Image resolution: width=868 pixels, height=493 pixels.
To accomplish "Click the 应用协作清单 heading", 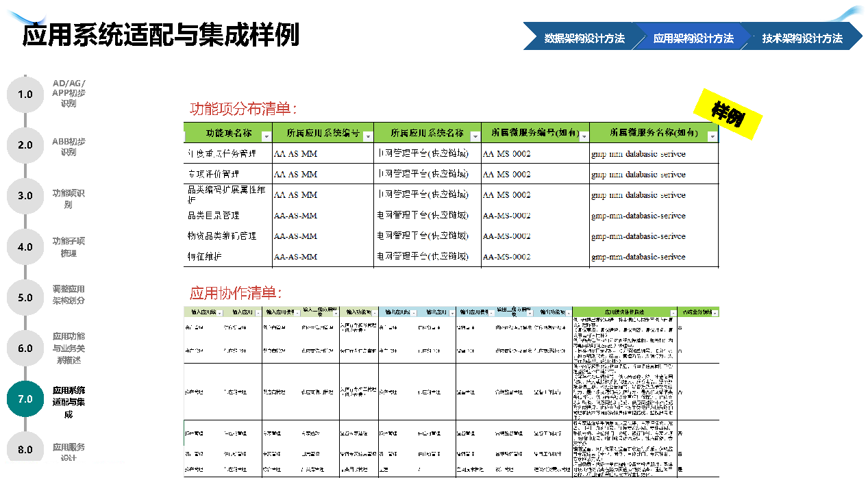I will click(236, 293).
